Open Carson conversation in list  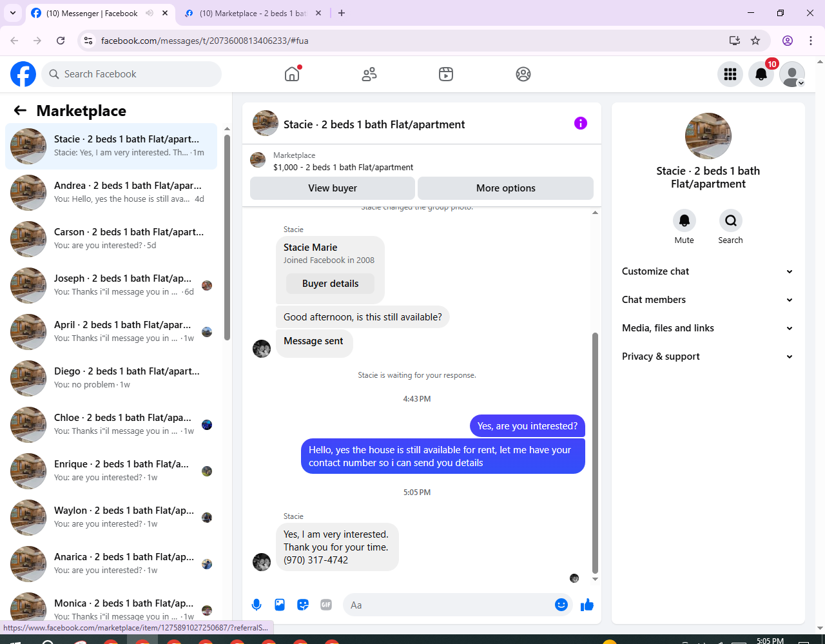[111, 239]
